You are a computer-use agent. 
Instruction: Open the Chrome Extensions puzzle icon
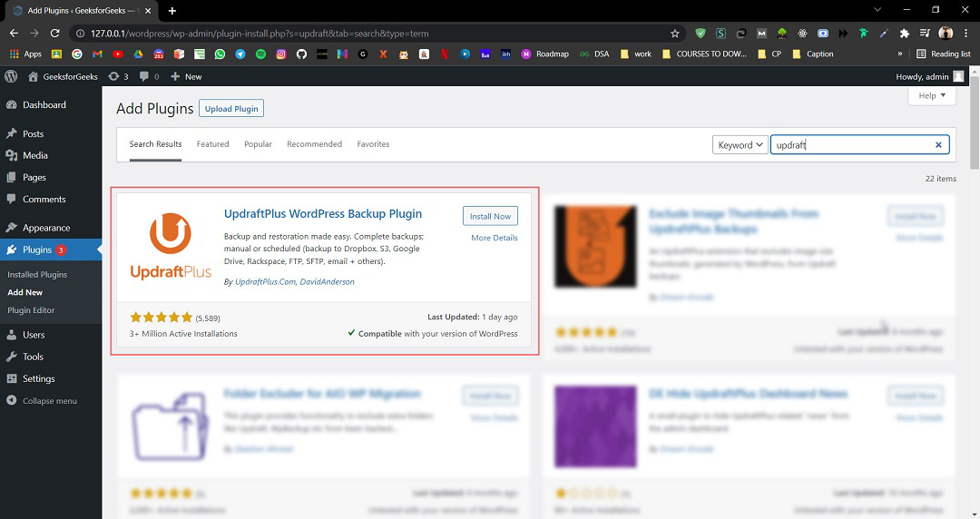[905, 34]
